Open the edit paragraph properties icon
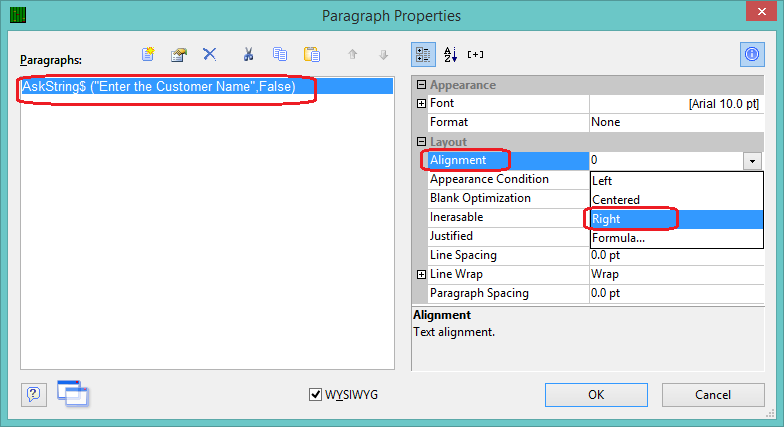 point(178,54)
